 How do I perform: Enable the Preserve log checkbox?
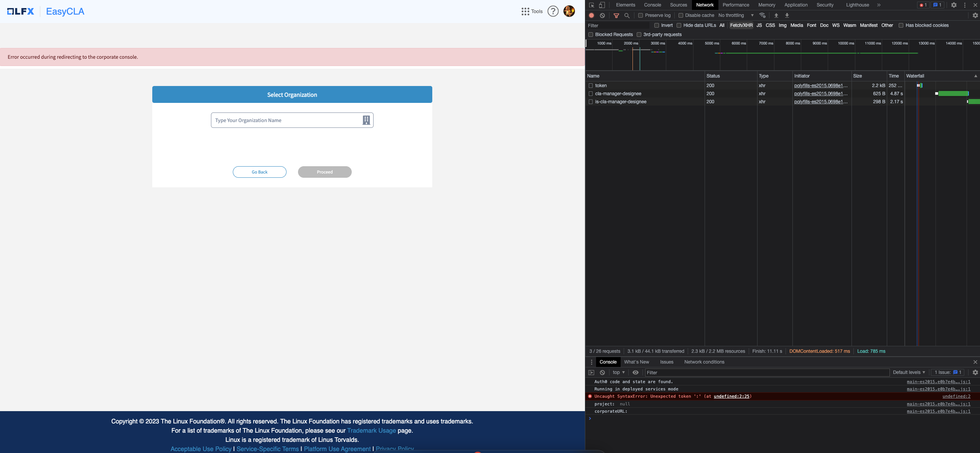coord(641,15)
